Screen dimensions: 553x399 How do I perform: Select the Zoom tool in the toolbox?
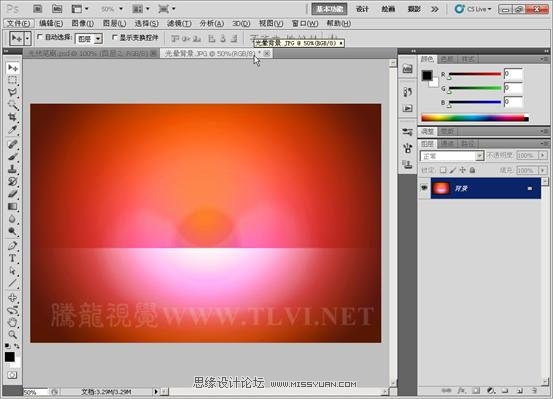point(13,334)
